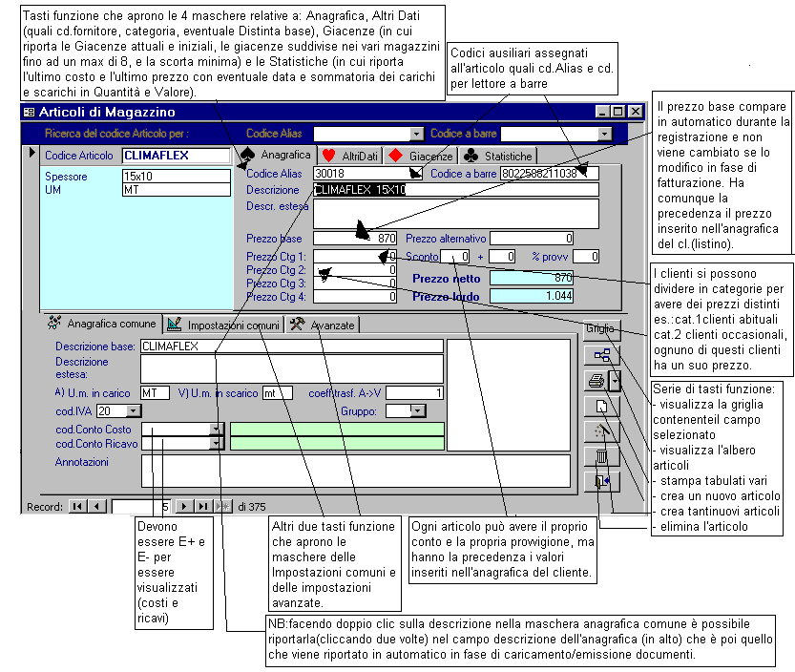Go to previous record button
795x672 pixels.
pyautogui.click(x=96, y=506)
